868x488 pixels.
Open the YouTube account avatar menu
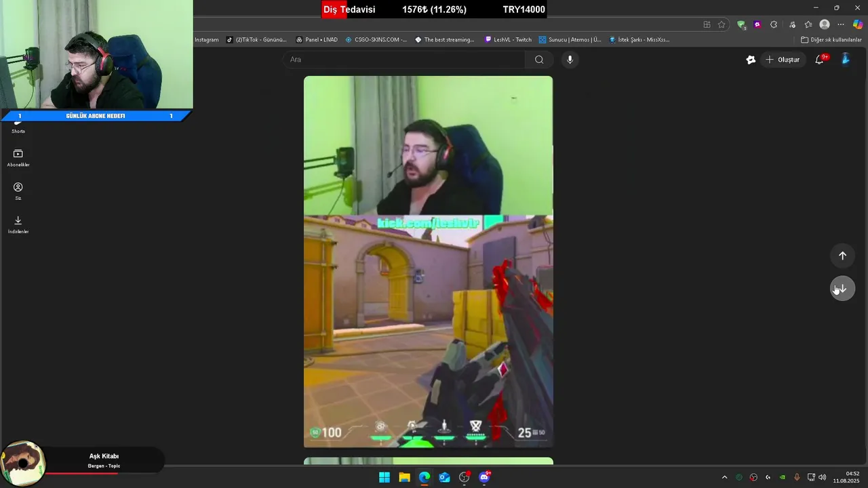point(845,60)
